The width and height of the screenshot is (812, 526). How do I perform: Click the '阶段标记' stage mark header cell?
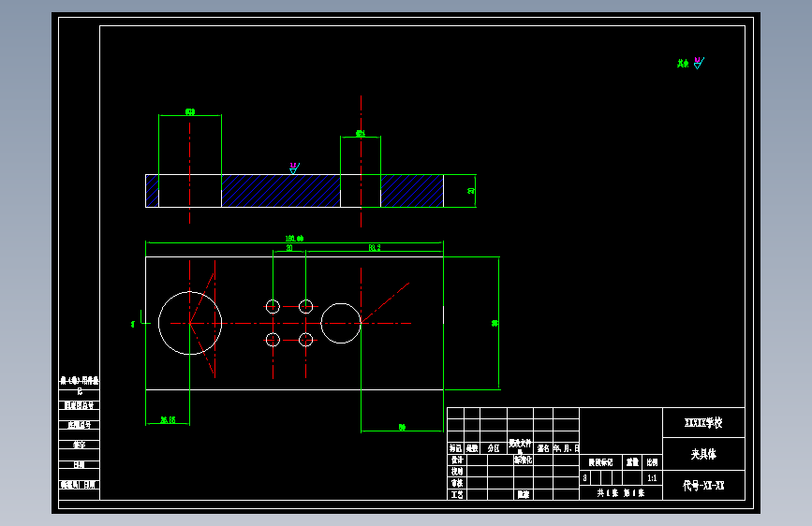coord(600,462)
